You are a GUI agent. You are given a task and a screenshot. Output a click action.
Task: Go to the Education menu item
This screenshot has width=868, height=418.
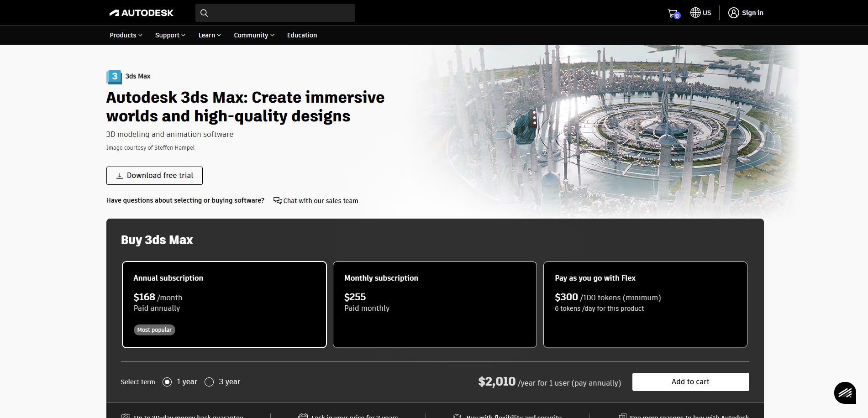pos(302,35)
